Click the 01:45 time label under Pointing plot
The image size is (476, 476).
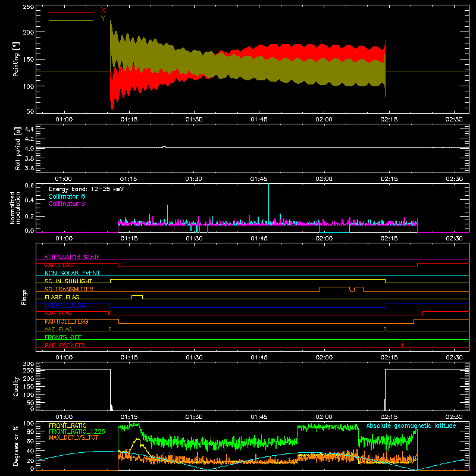point(259,120)
